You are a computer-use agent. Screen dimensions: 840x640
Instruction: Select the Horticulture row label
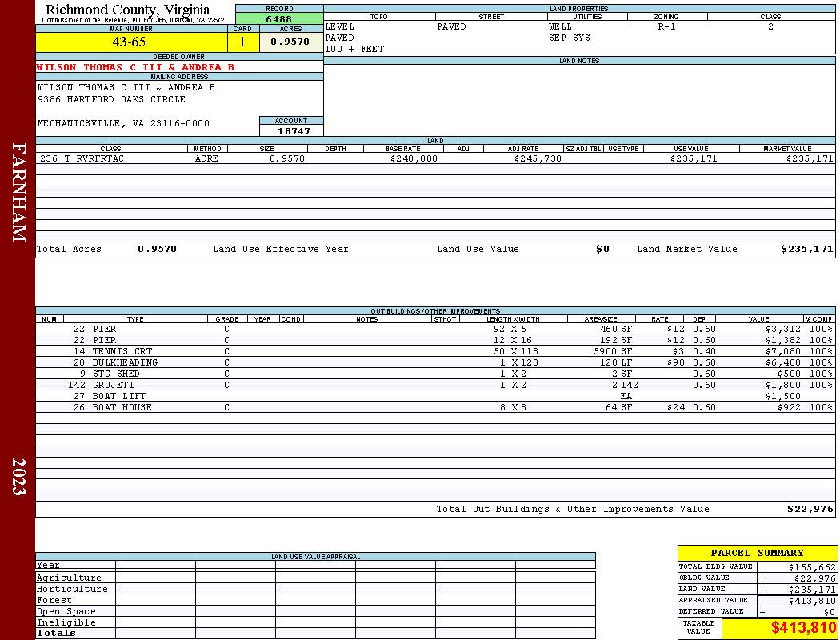pyautogui.click(x=72, y=589)
